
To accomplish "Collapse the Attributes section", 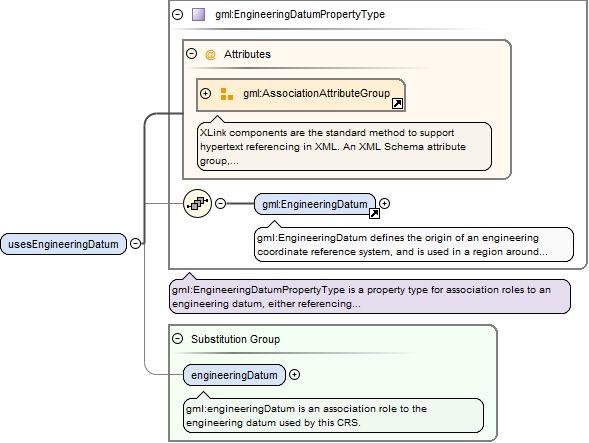I will pos(192,53).
